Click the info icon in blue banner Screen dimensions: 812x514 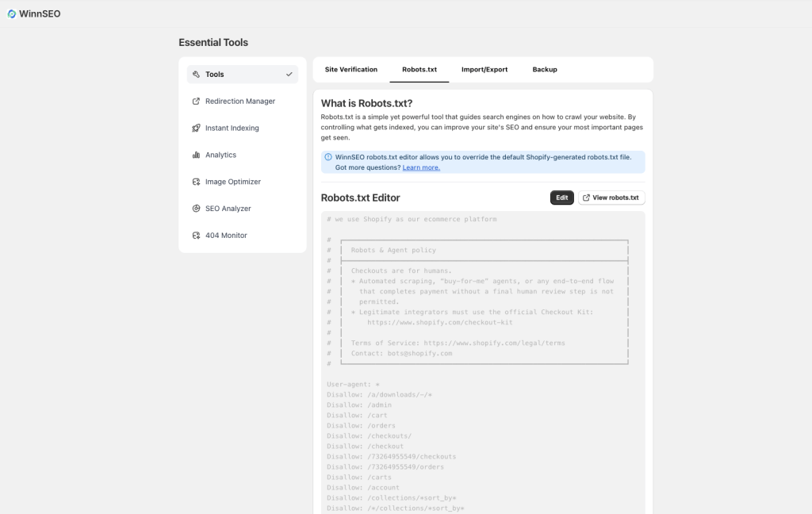pos(328,157)
